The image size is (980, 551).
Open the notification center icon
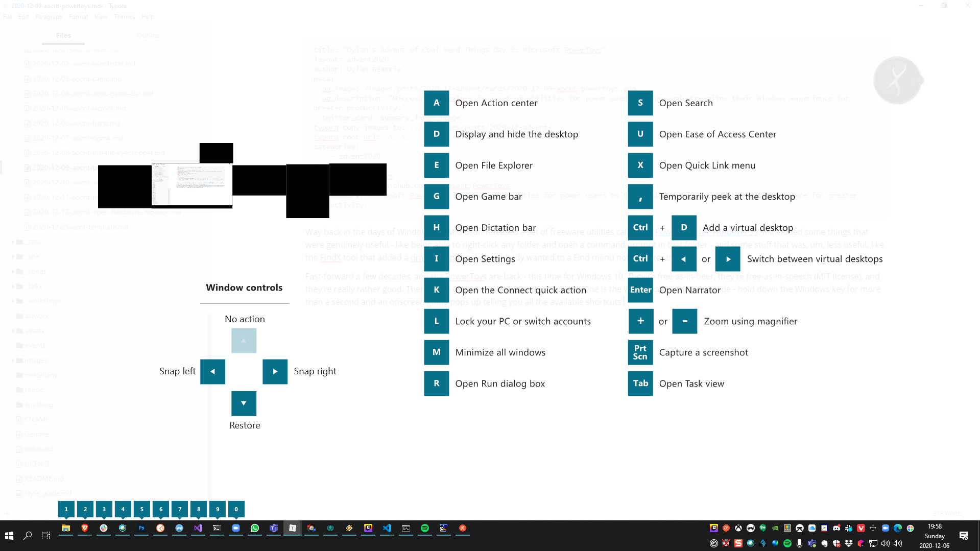click(x=964, y=535)
